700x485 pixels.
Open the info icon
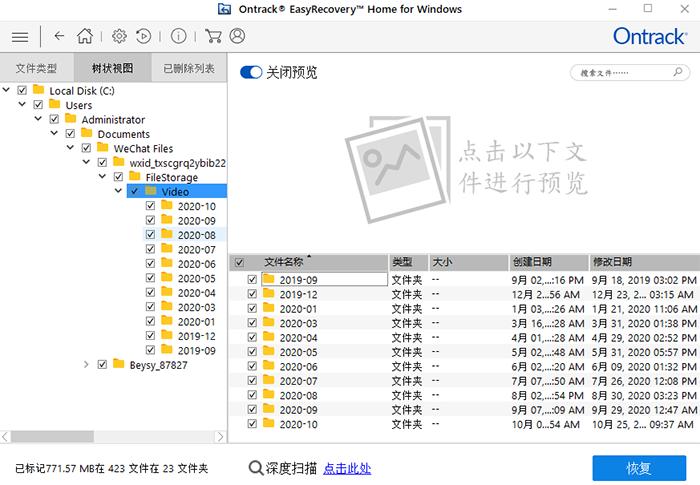click(178, 36)
